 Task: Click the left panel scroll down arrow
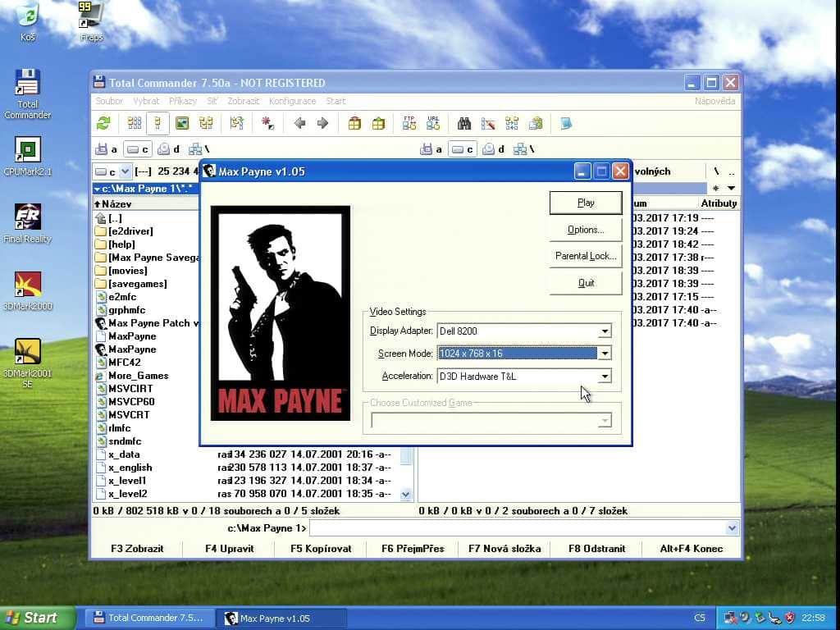click(406, 495)
